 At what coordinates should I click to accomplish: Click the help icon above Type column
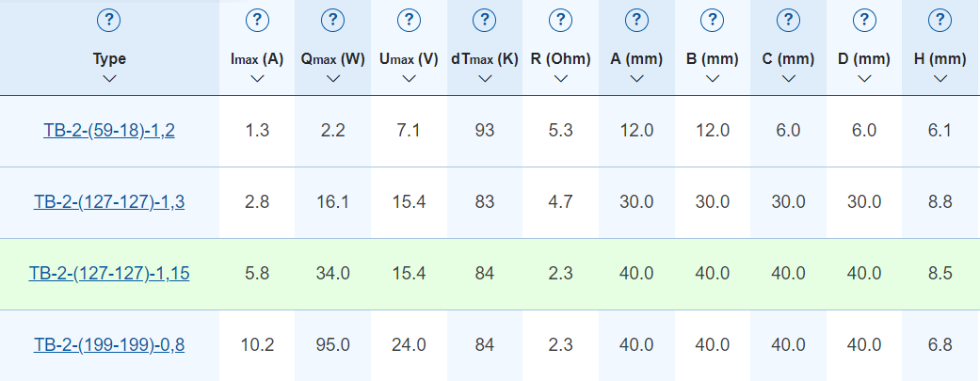[109, 22]
